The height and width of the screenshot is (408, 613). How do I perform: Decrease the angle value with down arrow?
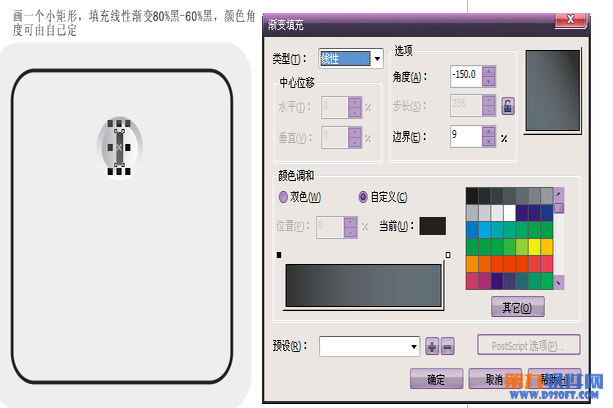pos(489,81)
